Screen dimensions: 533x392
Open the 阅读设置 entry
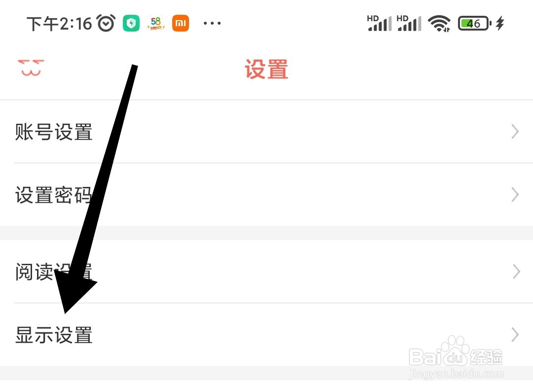pyautogui.click(x=266, y=272)
